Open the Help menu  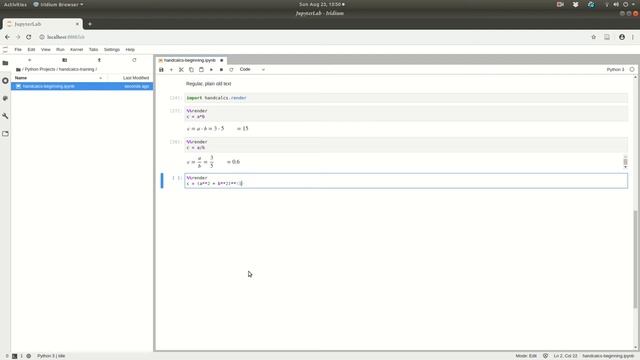(130, 49)
